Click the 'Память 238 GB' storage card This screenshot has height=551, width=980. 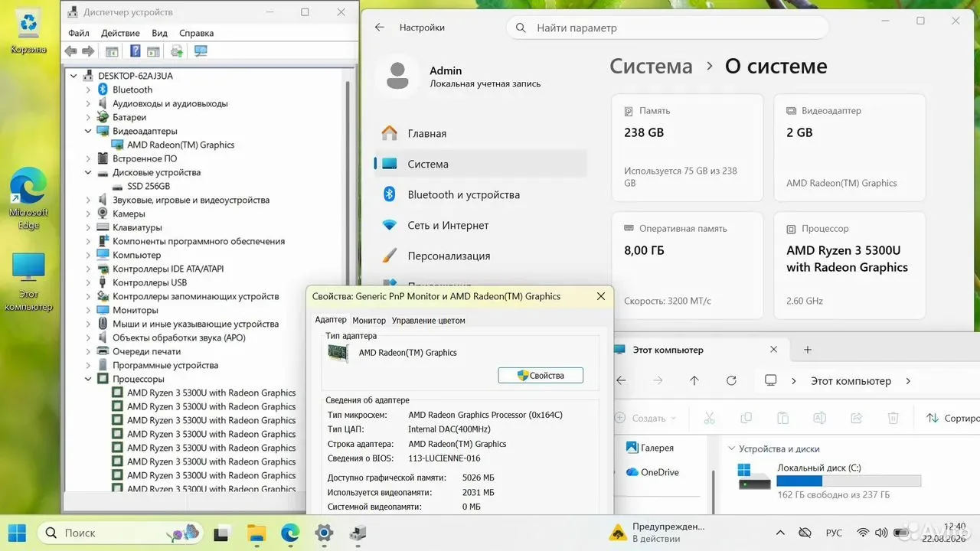pyautogui.click(x=688, y=148)
